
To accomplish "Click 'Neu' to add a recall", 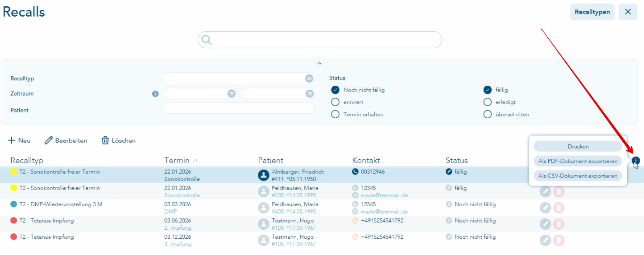I will click(19, 141).
